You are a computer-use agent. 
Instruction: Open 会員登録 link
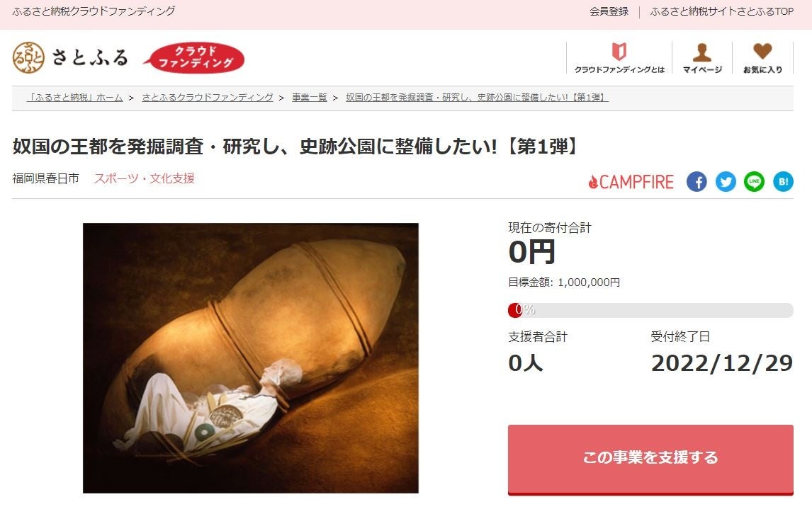(609, 11)
